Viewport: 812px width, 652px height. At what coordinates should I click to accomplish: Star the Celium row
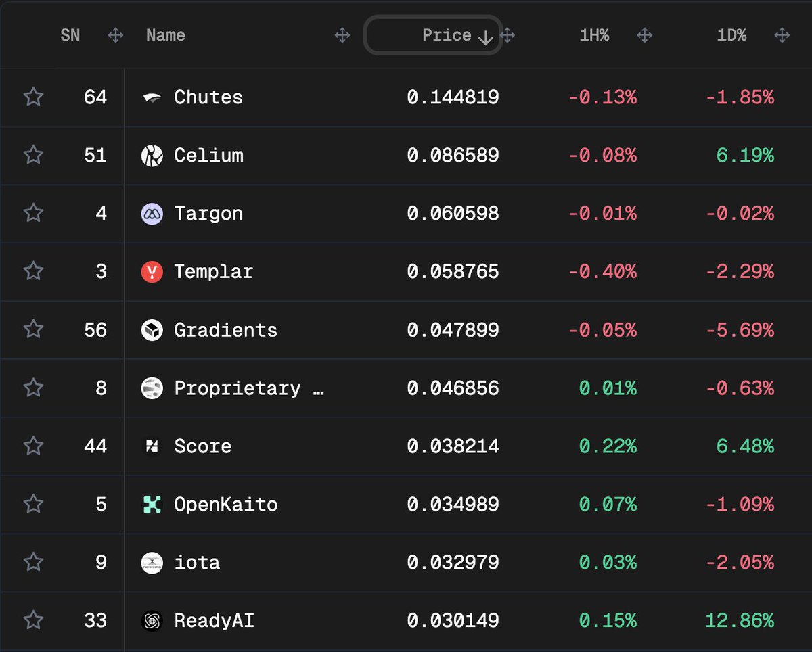pyautogui.click(x=33, y=155)
